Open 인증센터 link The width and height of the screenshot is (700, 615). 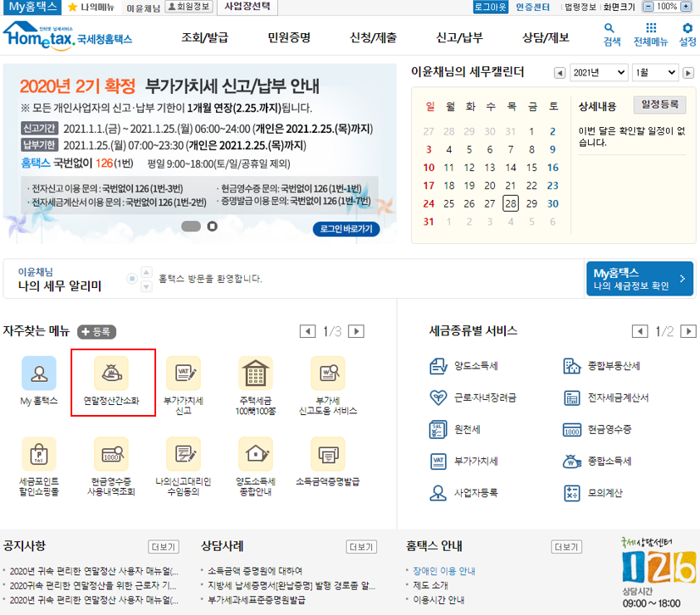click(533, 7)
